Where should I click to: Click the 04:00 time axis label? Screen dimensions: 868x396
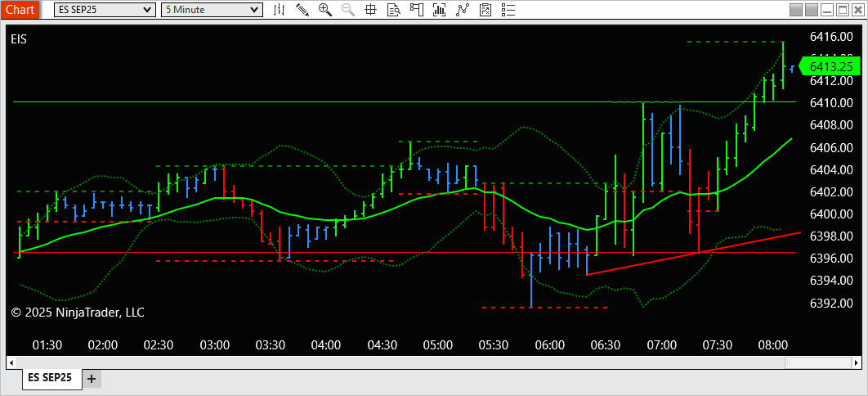click(326, 345)
